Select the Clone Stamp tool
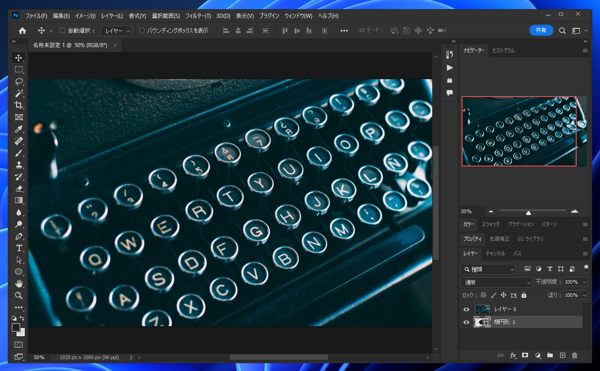The image size is (600, 371). [x=18, y=165]
